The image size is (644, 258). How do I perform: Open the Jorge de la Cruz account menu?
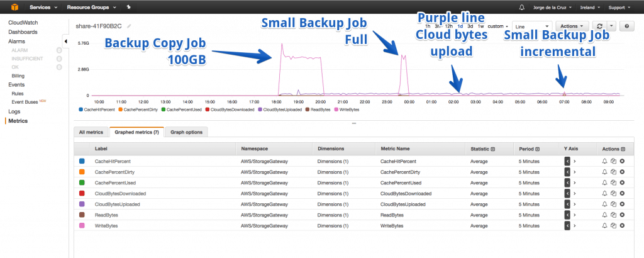pos(553,7)
